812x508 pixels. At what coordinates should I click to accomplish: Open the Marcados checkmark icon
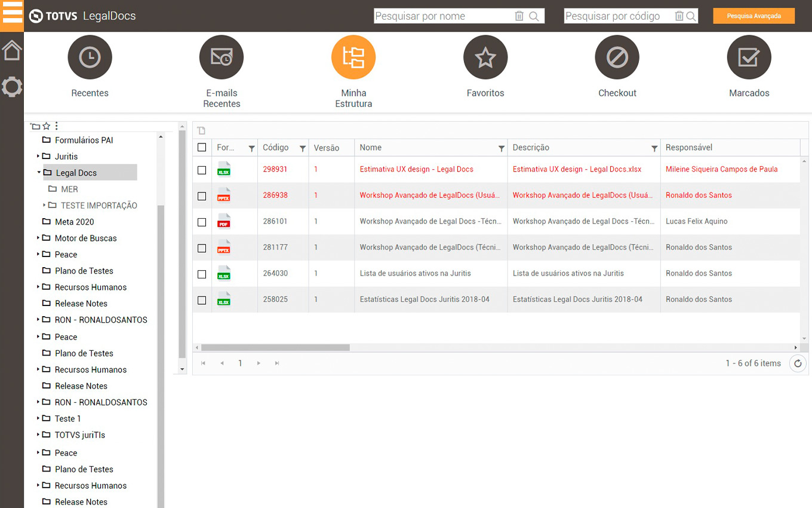pos(749,57)
